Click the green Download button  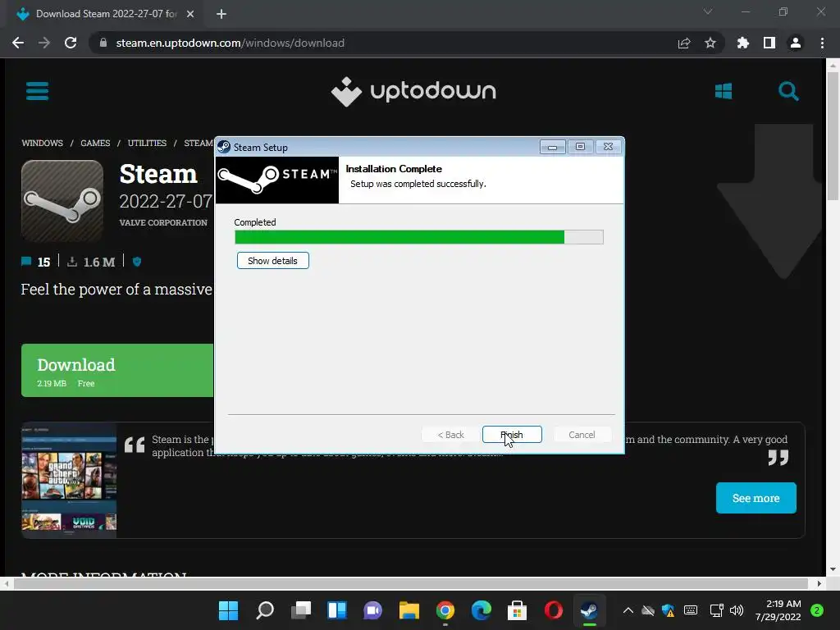pos(117,370)
